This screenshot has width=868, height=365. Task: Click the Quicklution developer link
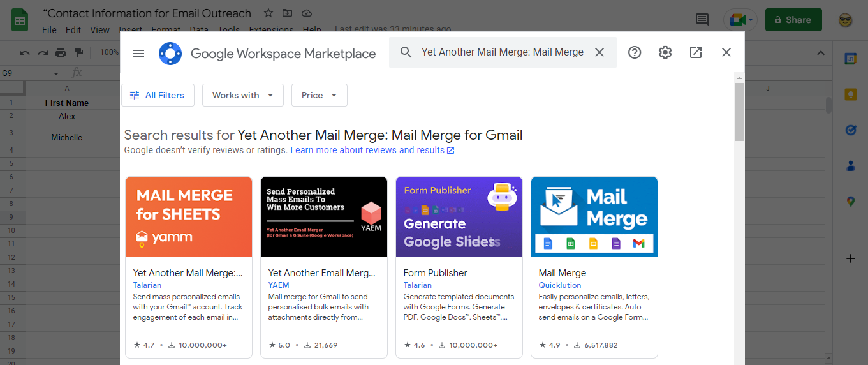(560, 285)
